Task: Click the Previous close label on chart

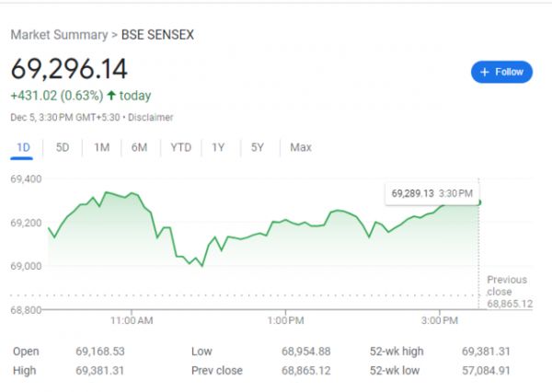Action: pyautogui.click(x=507, y=284)
